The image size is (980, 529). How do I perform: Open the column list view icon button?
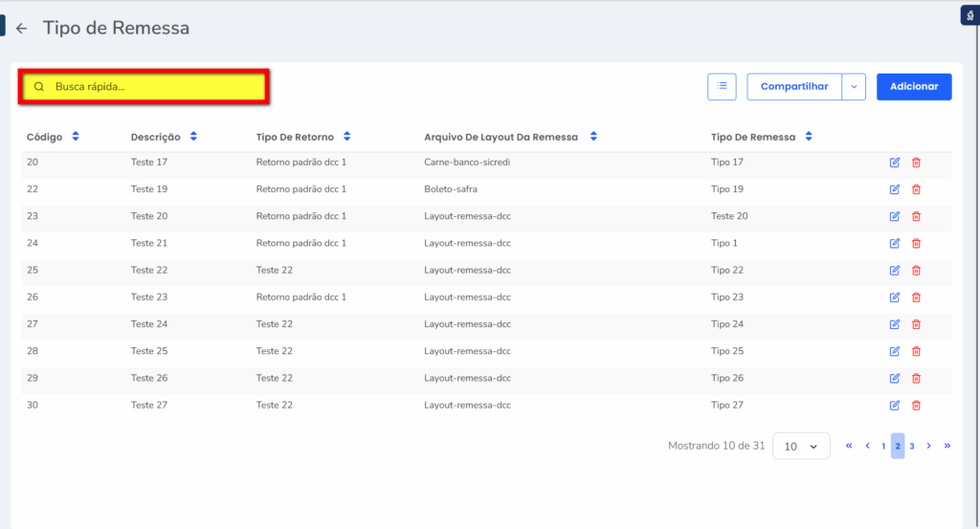coord(722,86)
